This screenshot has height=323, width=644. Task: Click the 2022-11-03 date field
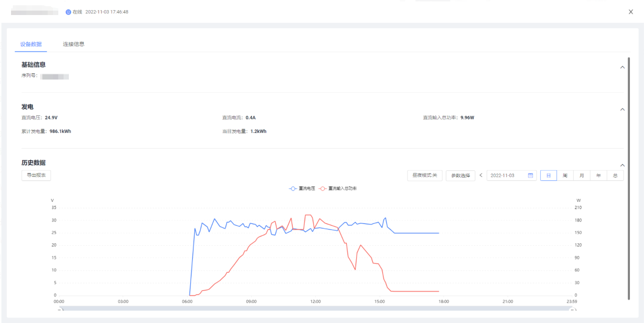coord(507,175)
